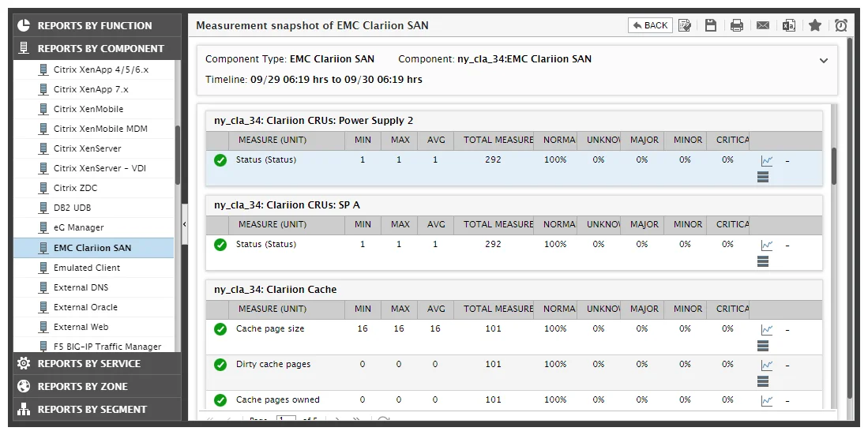Viewport: 868px width, 435px height.
Task: Select Citrix ZDC component
Action: click(93, 188)
